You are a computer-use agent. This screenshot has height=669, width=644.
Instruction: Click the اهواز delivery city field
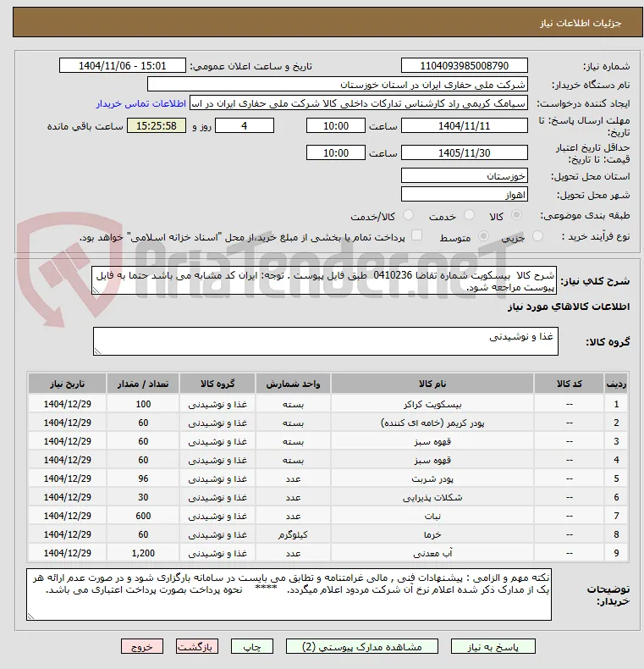(465, 195)
